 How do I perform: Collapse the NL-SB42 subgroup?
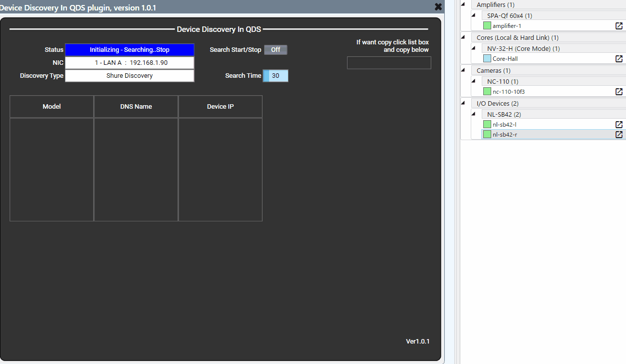[x=474, y=114]
